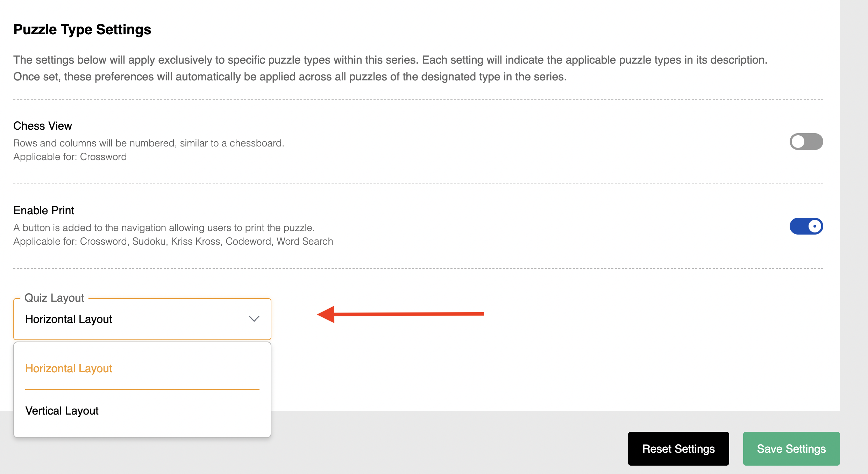
Task: Click the Reset Settings button
Action: point(678,448)
